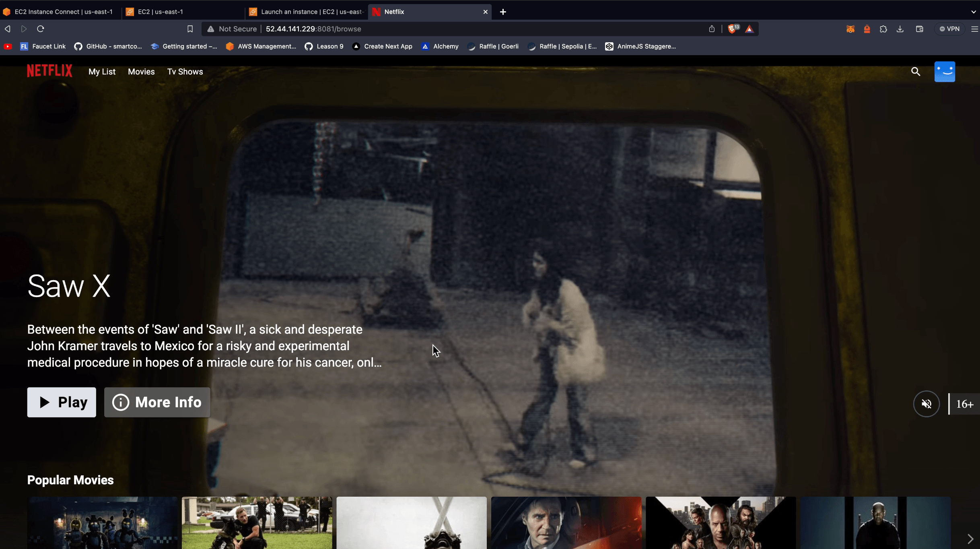Play Saw X
The image size is (980, 549).
point(62,402)
